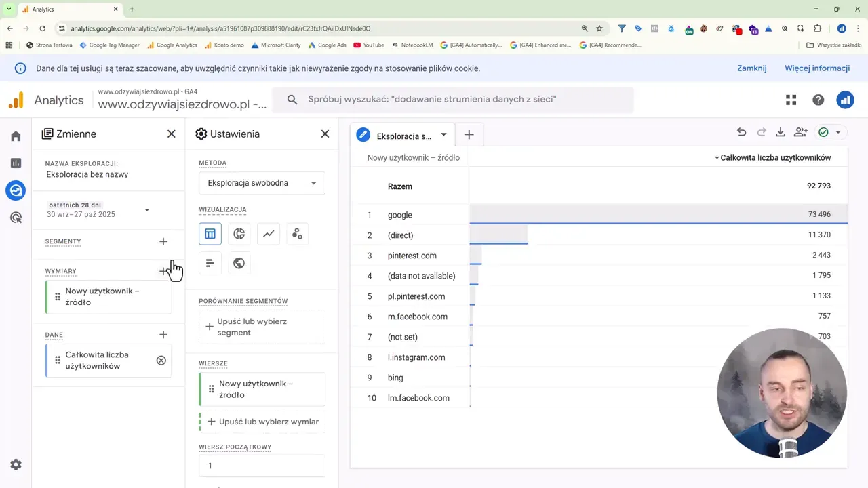Download the exploration data
The height and width of the screenshot is (488, 868).
(781, 133)
